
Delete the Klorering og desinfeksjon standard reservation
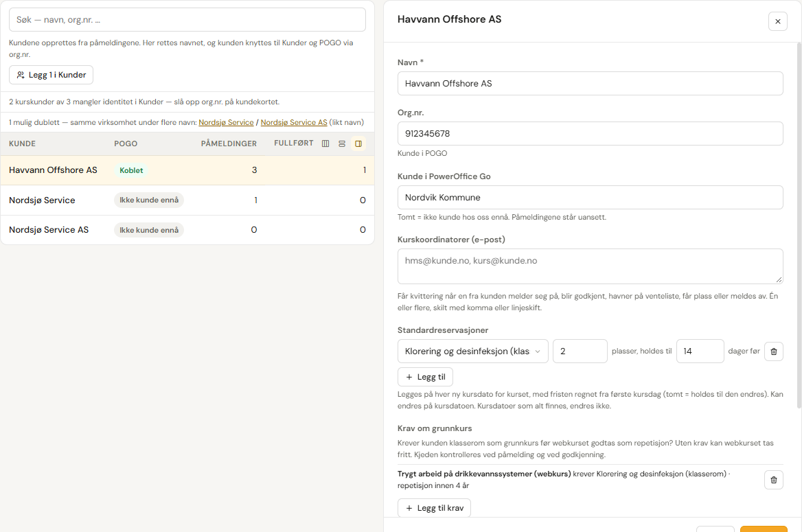[x=773, y=351]
